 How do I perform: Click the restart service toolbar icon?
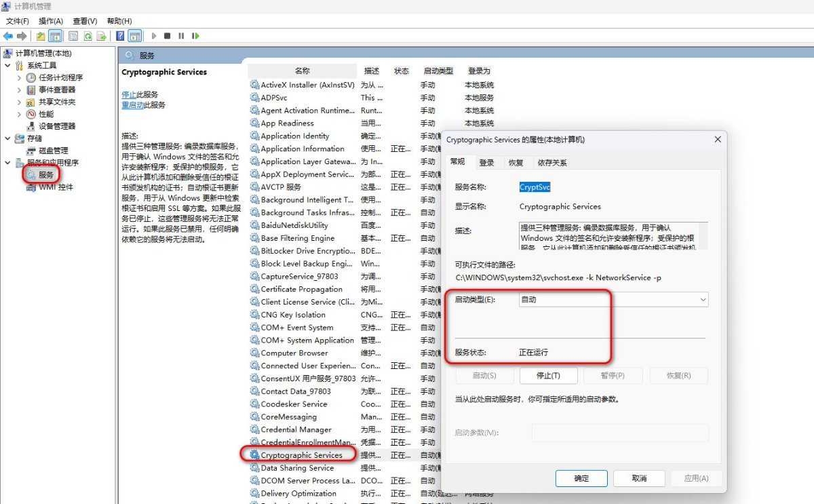click(x=195, y=36)
